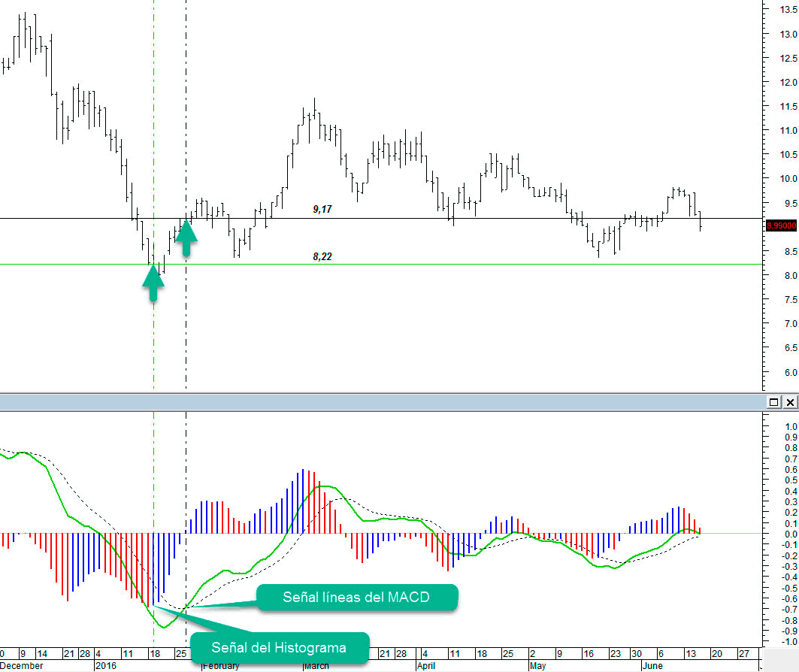Click the December month label on the time axis
The image size is (799, 672).
[21, 666]
